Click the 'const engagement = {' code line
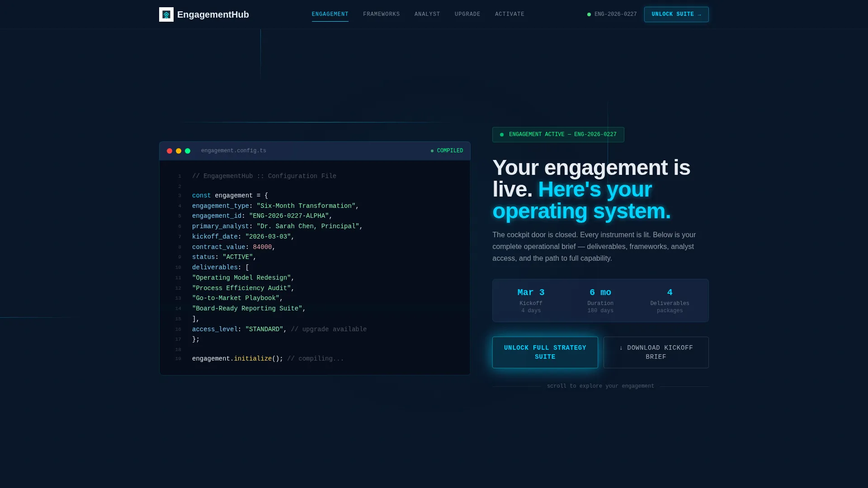 coord(230,196)
